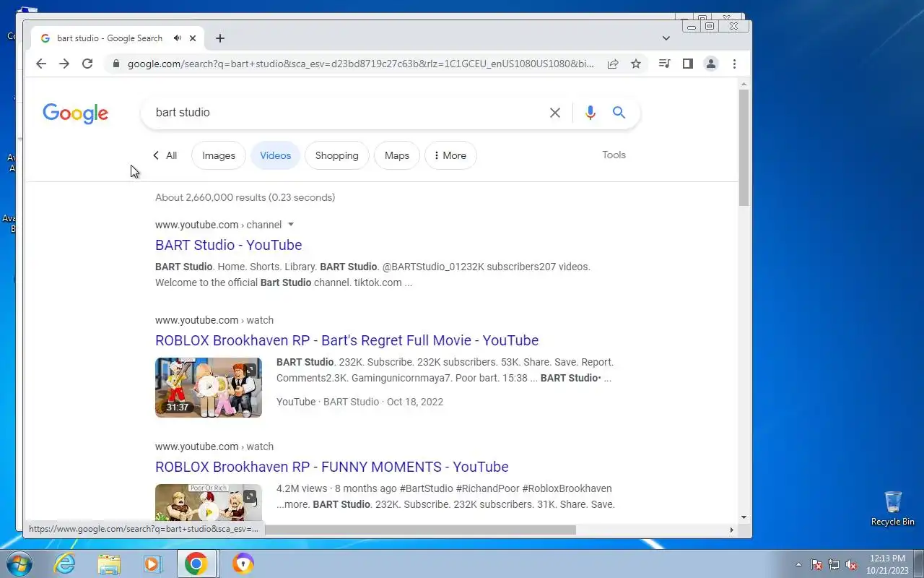
Task: Open the taskbar clock and date
Action: tap(887, 564)
